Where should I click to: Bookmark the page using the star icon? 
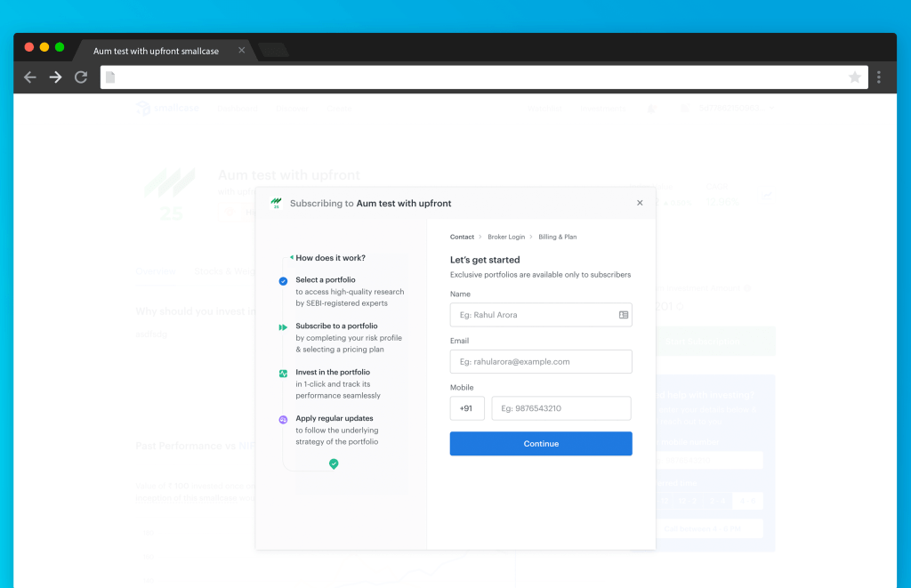click(x=855, y=77)
